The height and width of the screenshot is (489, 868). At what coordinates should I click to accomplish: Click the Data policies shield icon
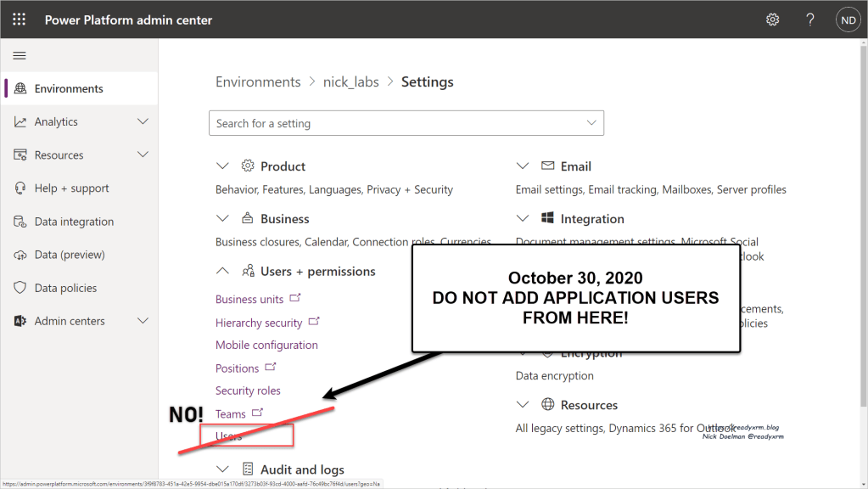pos(20,288)
